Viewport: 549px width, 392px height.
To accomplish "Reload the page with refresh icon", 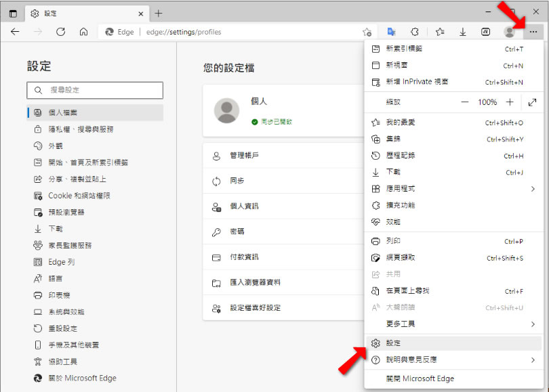I will [x=60, y=32].
